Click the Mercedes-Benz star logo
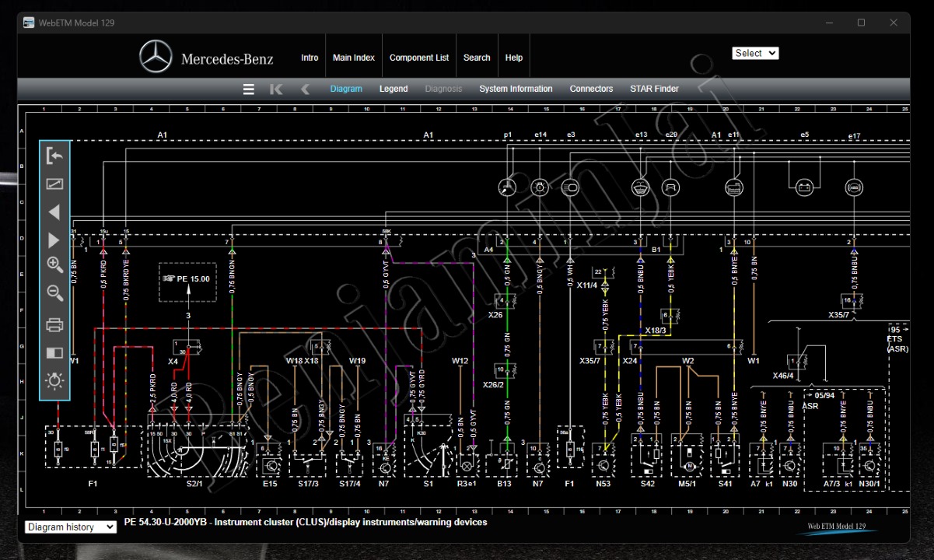Image resolution: width=934 pixels, height=560 pixels. coord(156,58)
